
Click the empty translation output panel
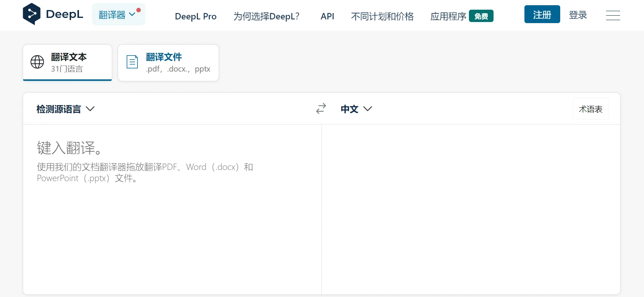point(470,209)
